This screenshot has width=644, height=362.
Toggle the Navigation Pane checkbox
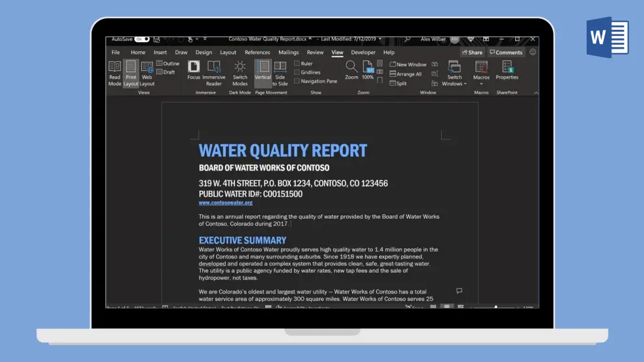click(x=297, y=81)
